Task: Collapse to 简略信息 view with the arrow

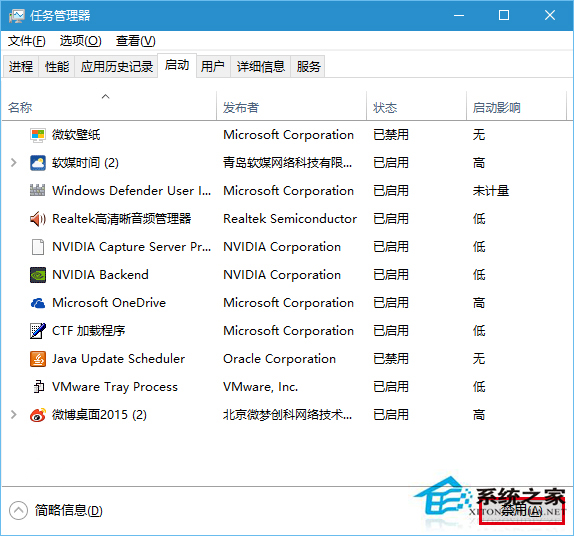Action: pos(18,510)
